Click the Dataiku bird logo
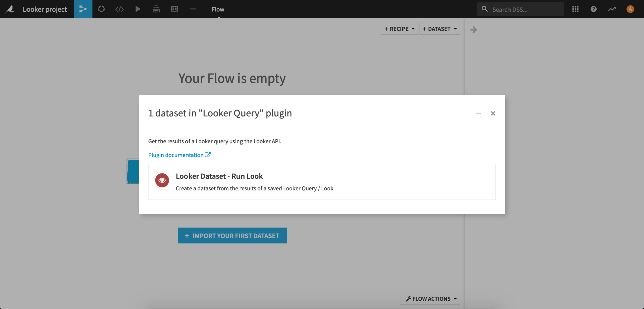Viewport: 644px width, 309px height. click(10, 9)
